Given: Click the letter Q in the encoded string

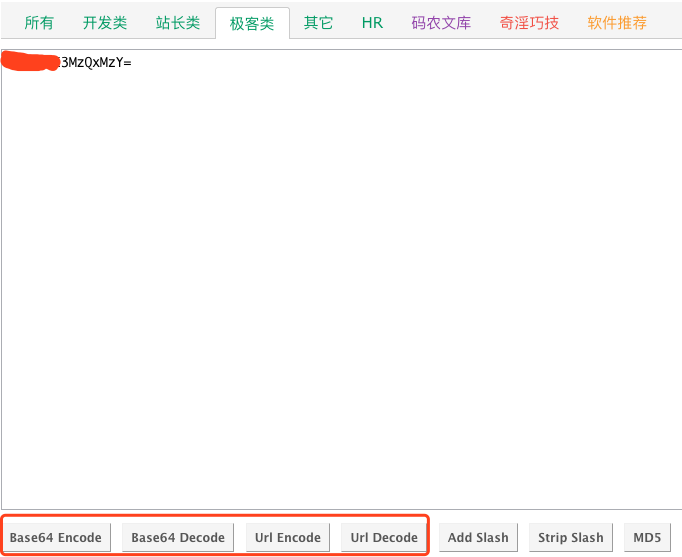Looking at the screenshot, I should (x=88, y=63).
